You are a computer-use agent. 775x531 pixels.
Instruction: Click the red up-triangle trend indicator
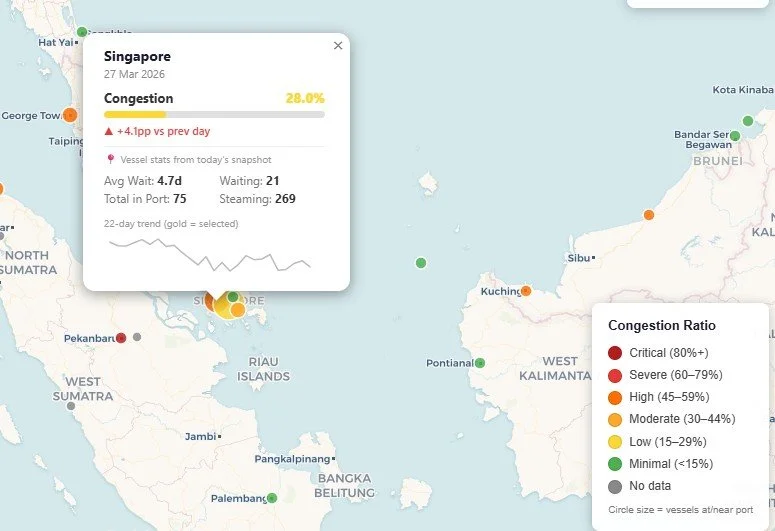tap(109, 131)
